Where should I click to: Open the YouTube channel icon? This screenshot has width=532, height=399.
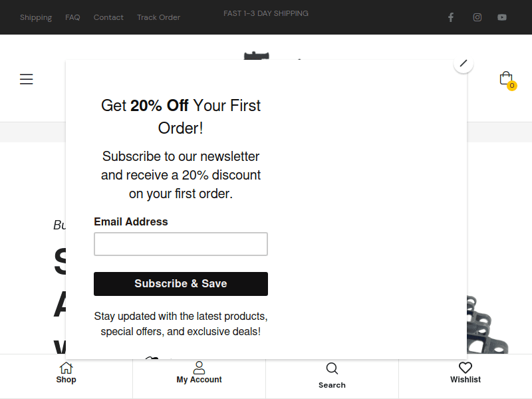[502, 17]
